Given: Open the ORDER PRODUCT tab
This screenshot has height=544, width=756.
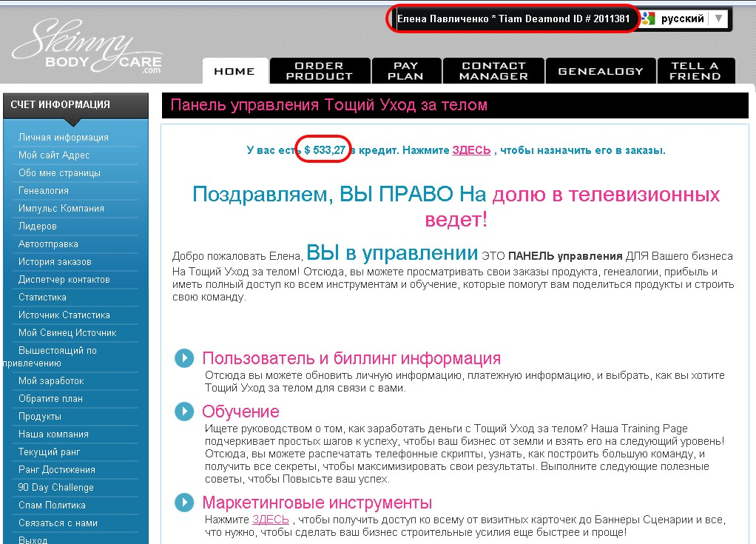Looking at the screenshot, I should point(320,71).
